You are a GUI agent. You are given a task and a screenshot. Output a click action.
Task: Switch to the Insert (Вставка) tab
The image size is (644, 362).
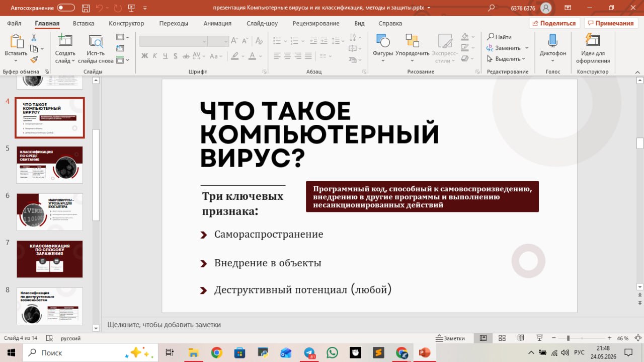[x=84, y=23]
